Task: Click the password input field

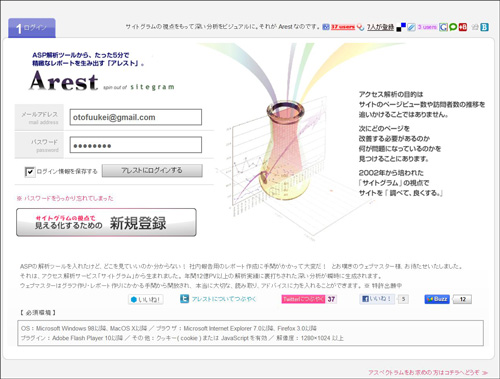Action: click(136, 145)
